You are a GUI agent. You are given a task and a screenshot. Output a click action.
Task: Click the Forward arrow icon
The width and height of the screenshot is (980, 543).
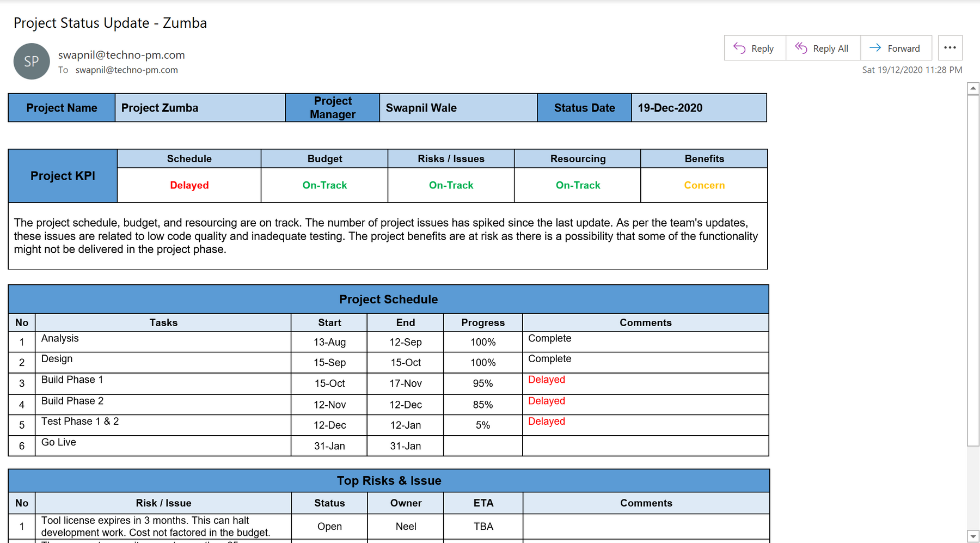click(875, 48)
